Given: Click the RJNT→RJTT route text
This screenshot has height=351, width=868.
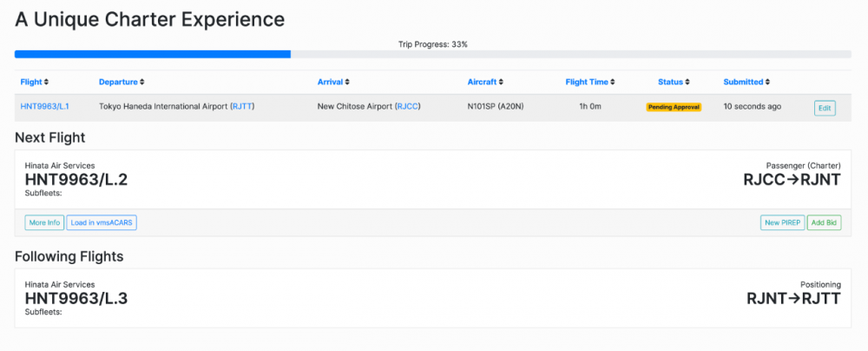Looking at the screenshot, I should (793, 299).
